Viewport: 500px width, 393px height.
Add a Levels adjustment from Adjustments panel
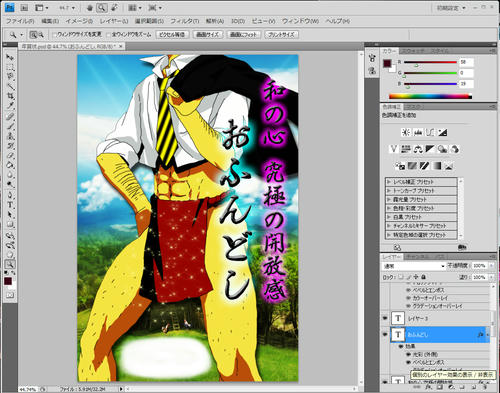(x=418, y=132)
